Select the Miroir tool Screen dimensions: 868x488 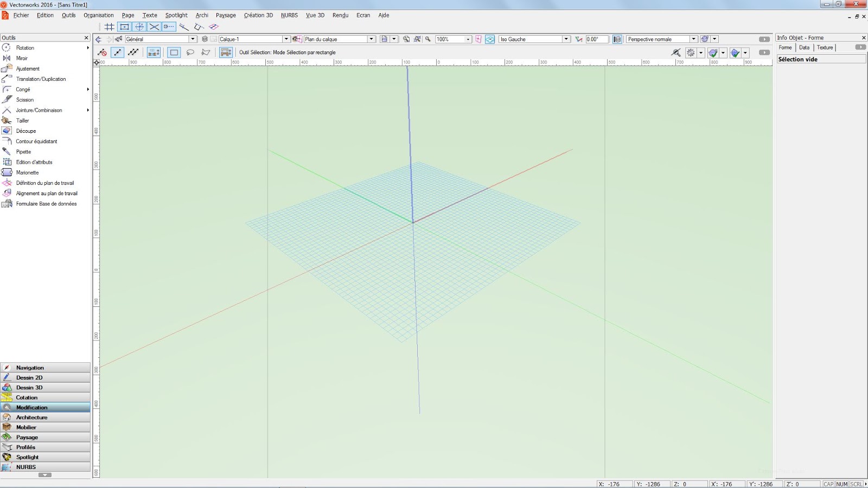tap(22, 58)
